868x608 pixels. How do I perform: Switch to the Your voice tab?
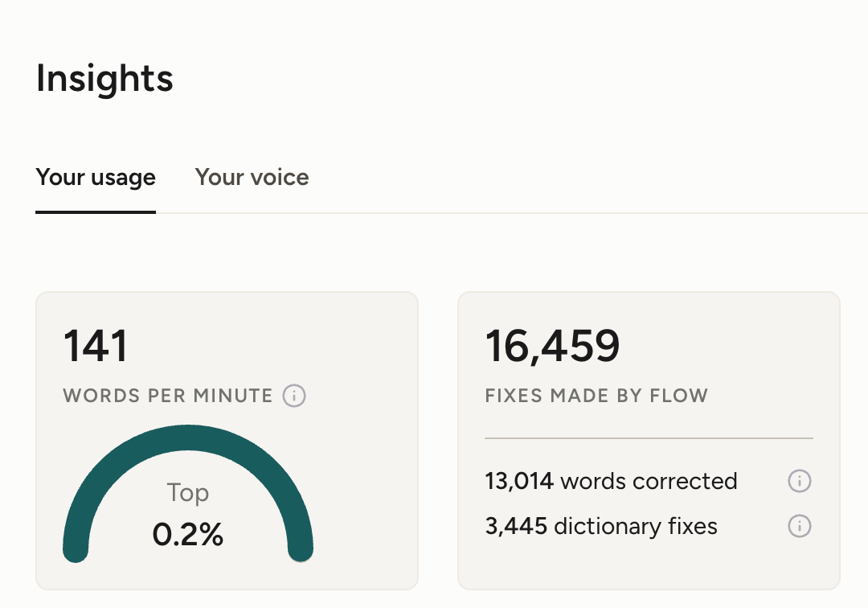click(x=252, y=177)
